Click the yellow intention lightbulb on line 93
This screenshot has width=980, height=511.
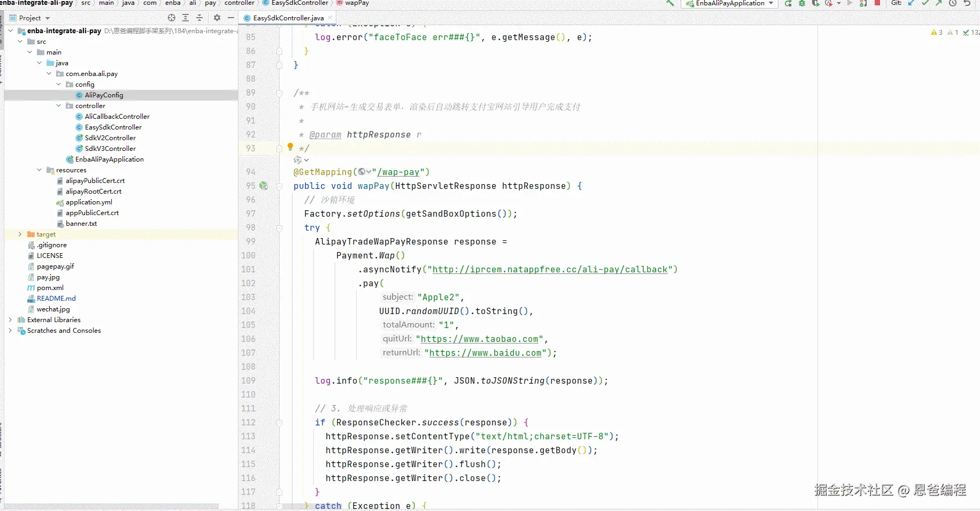pos(290,146)
